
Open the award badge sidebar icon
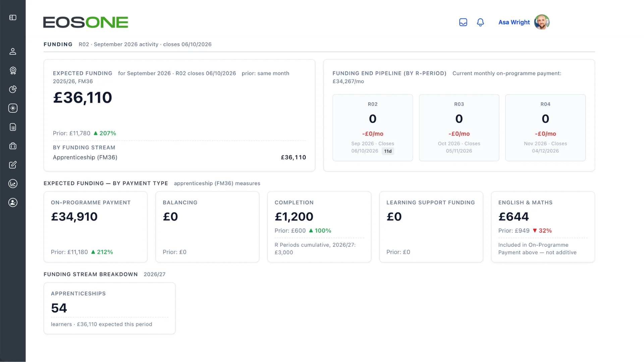click(13, 70)
